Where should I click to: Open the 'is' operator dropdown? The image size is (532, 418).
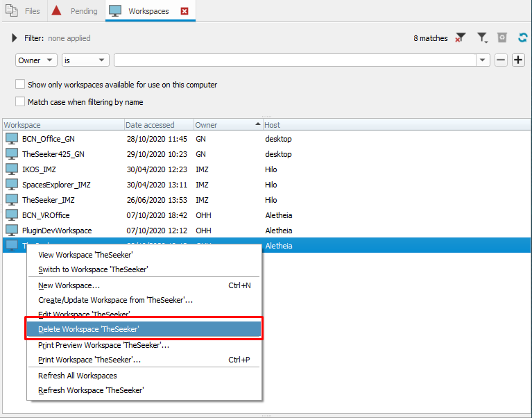(85, 60)
